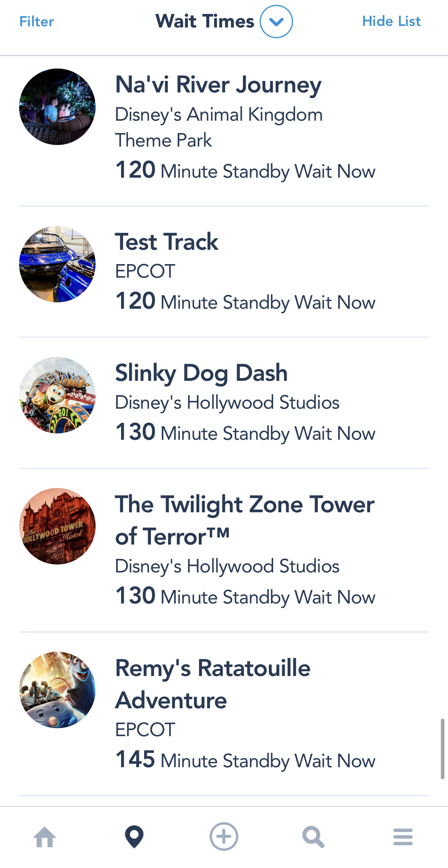Image resolution: width=448 pixels, height=868 pixels.
Task: Open Slinky Dog Dash attraction title
Action: click(x=201, y=373)
